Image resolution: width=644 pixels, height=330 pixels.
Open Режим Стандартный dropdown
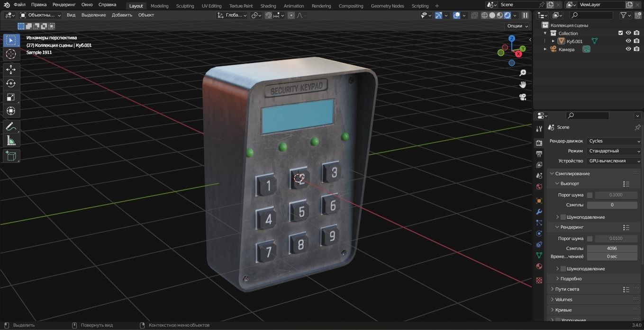[614, 151]
